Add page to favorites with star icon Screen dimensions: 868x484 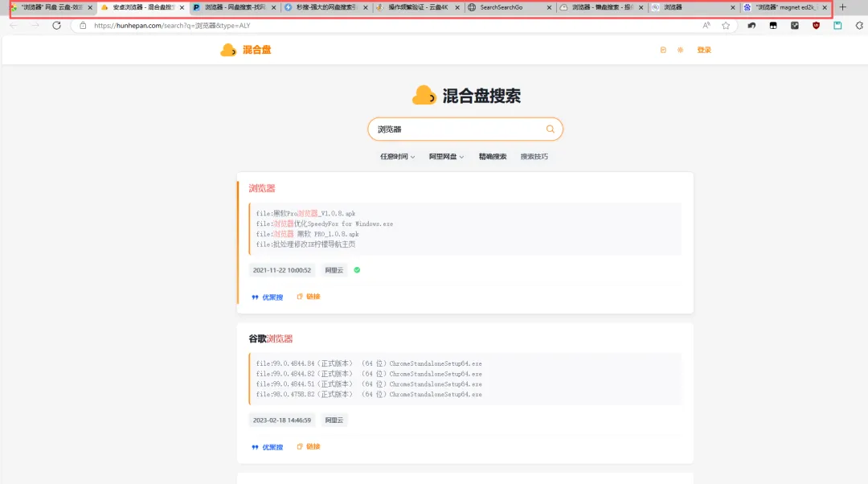click(x=726, y=26)
